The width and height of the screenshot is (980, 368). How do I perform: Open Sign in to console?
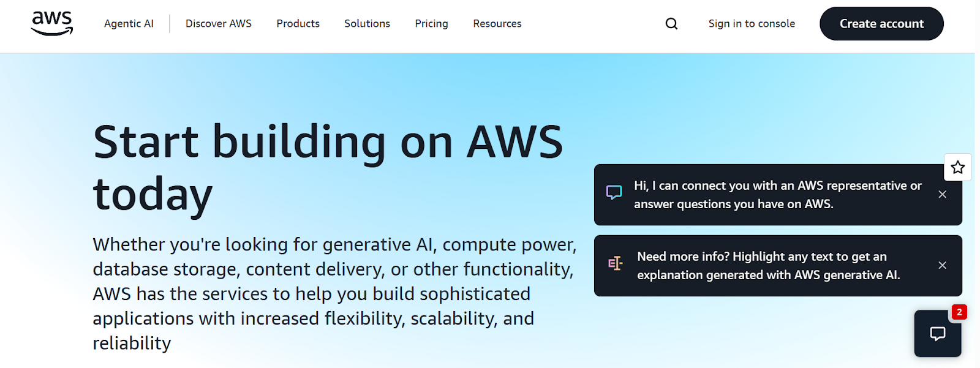point(752,23)
